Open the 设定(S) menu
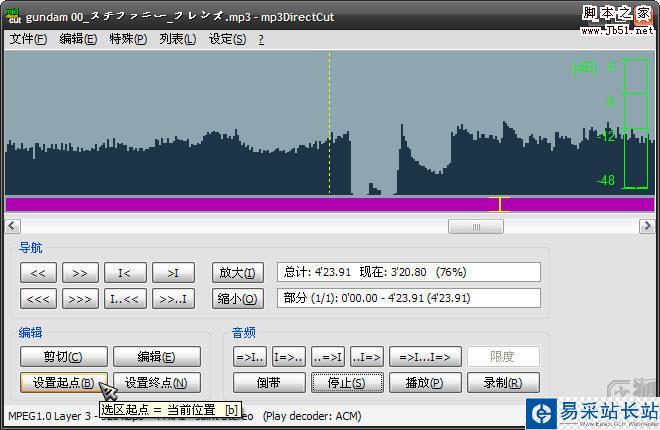Viewport: 660px width, 430px height. pyautogui.click(x=227, y=39)
